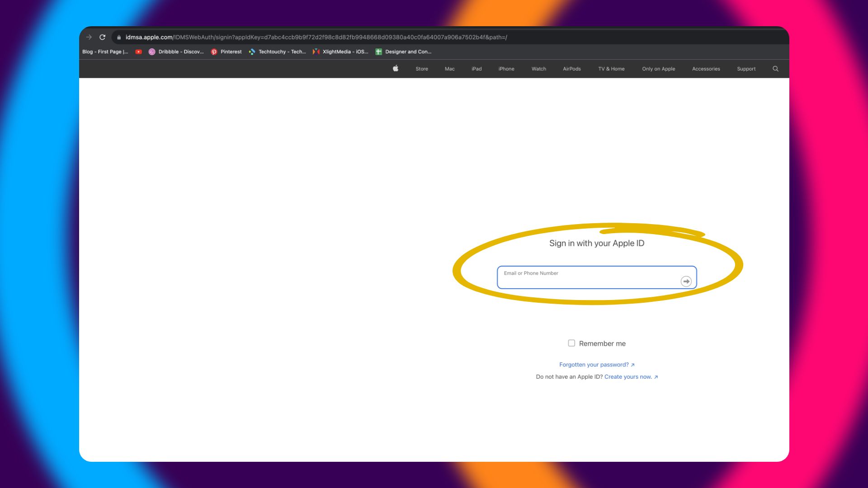Open the iPad menu
Screen dimensions: 868x488
coord(476,69)
